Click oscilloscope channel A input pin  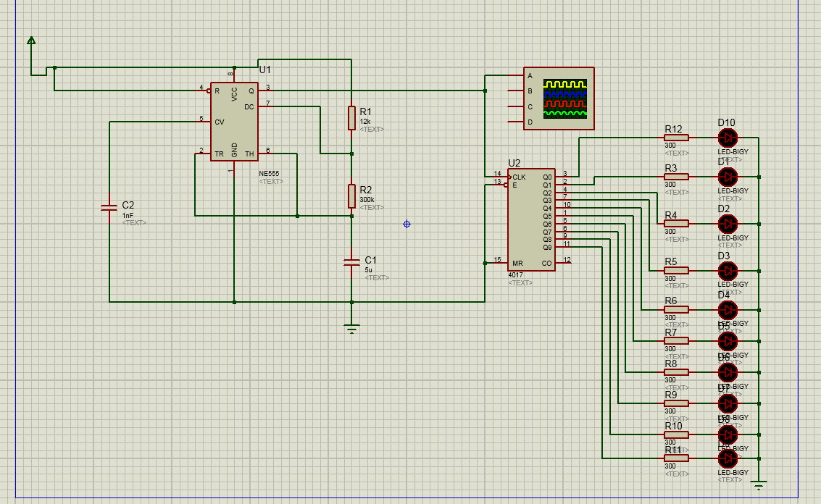pyautogui.click(x=516, y=75)
